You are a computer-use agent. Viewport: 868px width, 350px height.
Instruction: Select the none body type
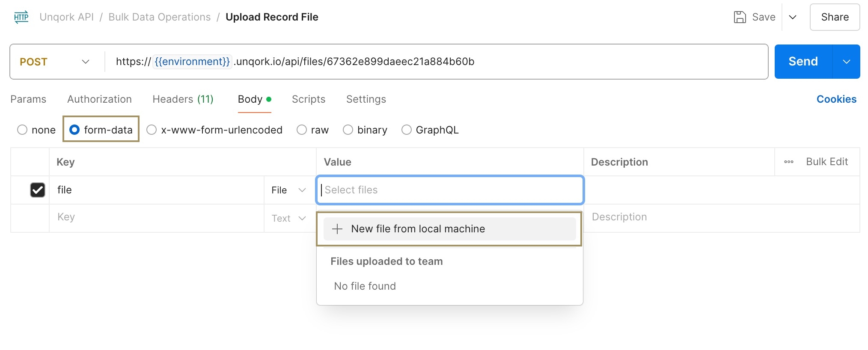(x=22, y=130)
